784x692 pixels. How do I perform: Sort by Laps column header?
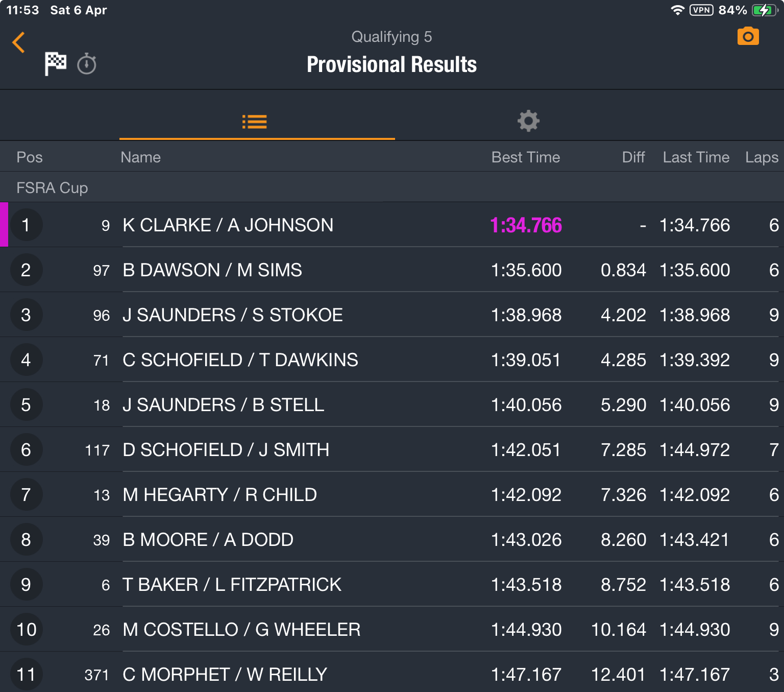[762, 157]
